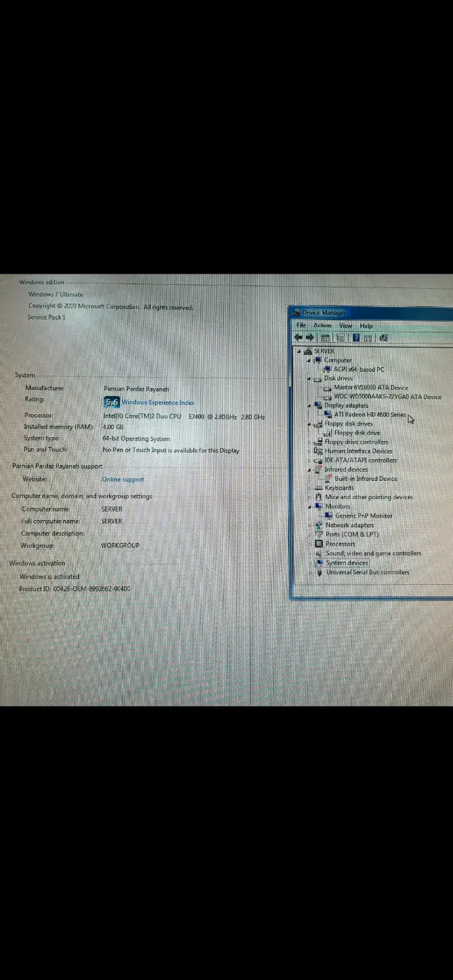
Task: Click the blue Help icon in toolbar
Action: [x=356, y=338]
